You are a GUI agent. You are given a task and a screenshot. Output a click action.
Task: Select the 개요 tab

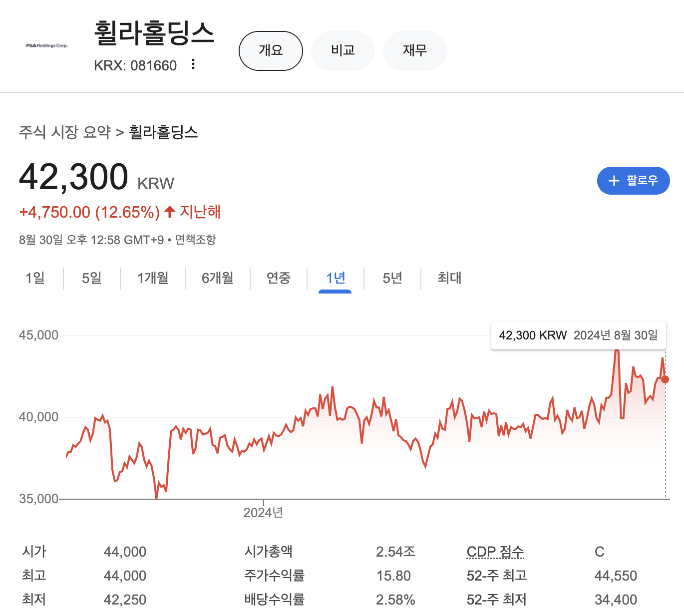[271, 50]
